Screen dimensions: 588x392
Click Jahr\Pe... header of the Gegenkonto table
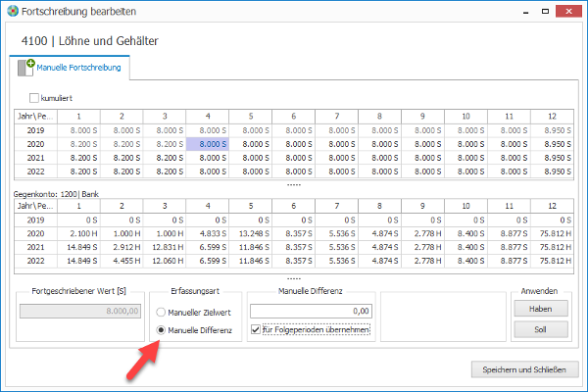35,206
